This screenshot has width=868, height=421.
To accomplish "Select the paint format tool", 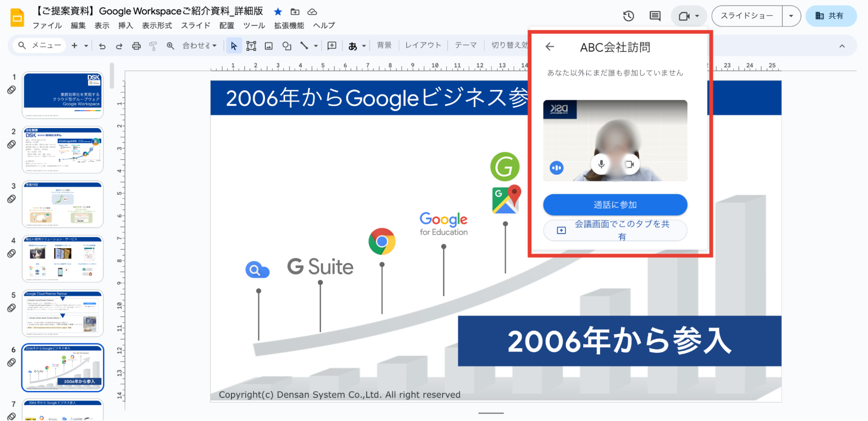I will click(x=153, y=46).
